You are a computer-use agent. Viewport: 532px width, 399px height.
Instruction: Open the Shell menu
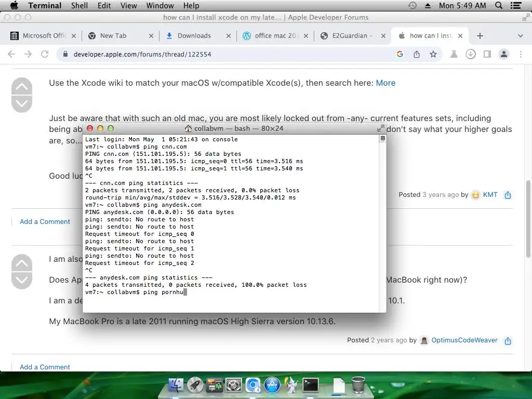click(79, 5)
